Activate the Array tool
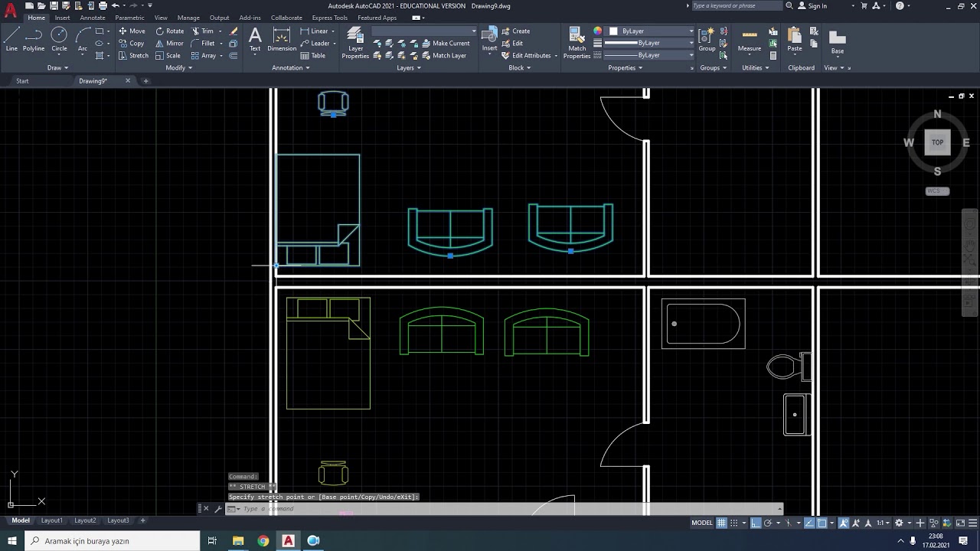Image resolution: width=980 pixels, height=551 pixels. click(204, 56)
